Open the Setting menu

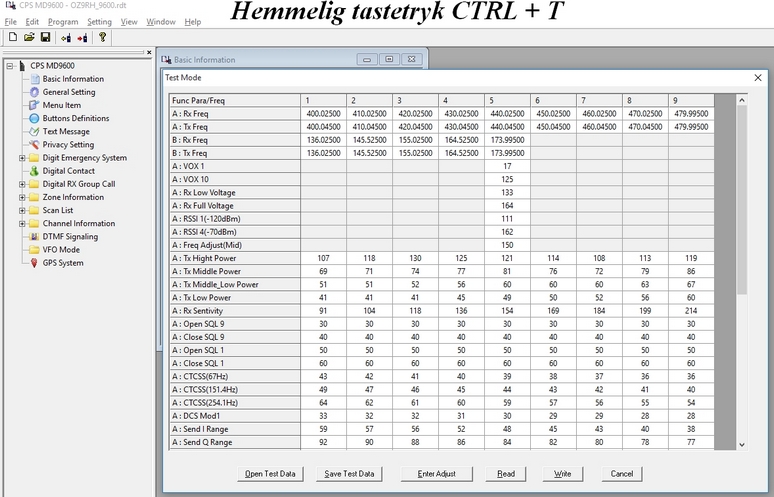[x=99, y=22]
